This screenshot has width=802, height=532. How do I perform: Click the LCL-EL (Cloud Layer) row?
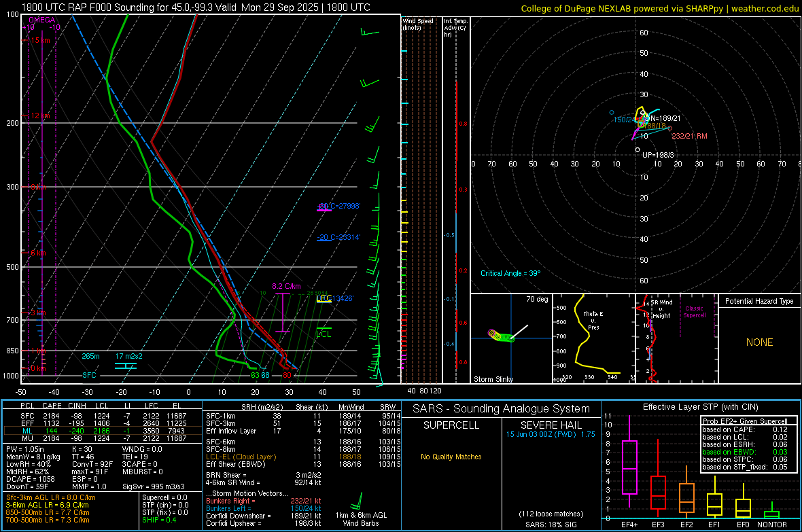pos(303,457)
